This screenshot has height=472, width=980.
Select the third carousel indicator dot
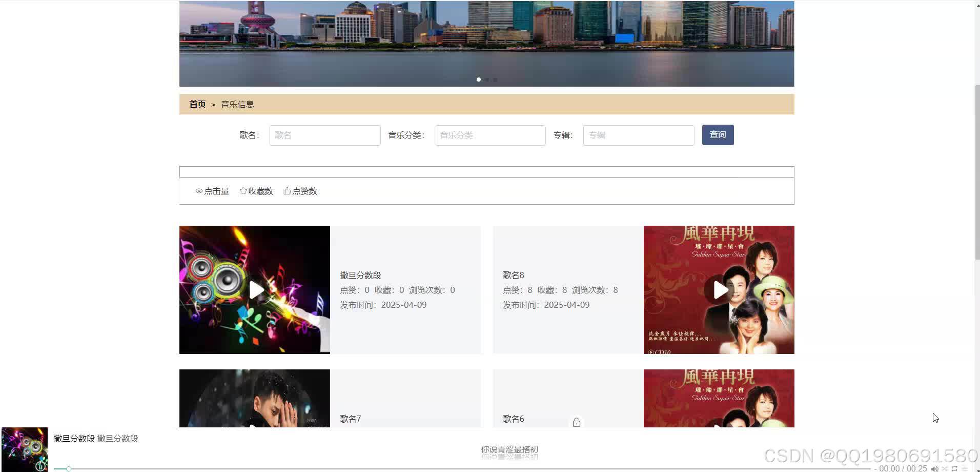pyautogui.click(x=495, y=80)
